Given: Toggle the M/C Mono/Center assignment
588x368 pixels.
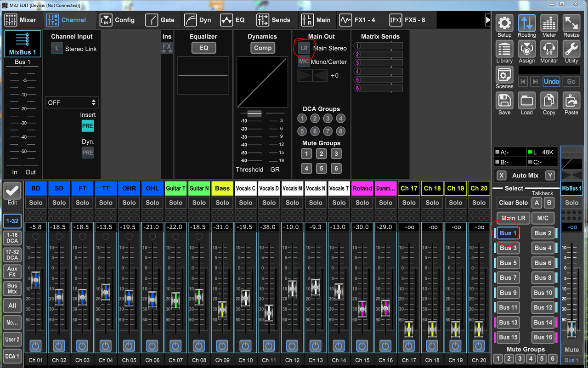Looking at the screenshot, I should (x=304, y=62).
